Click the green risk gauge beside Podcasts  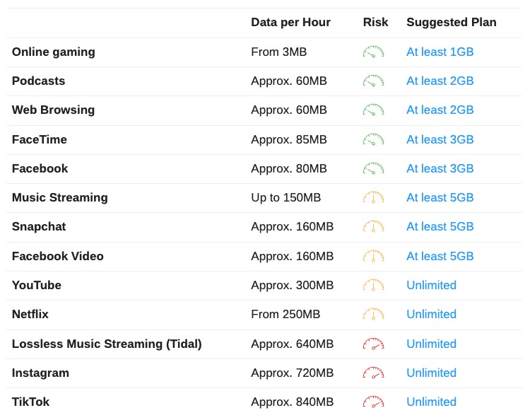(x=374, y=81)
